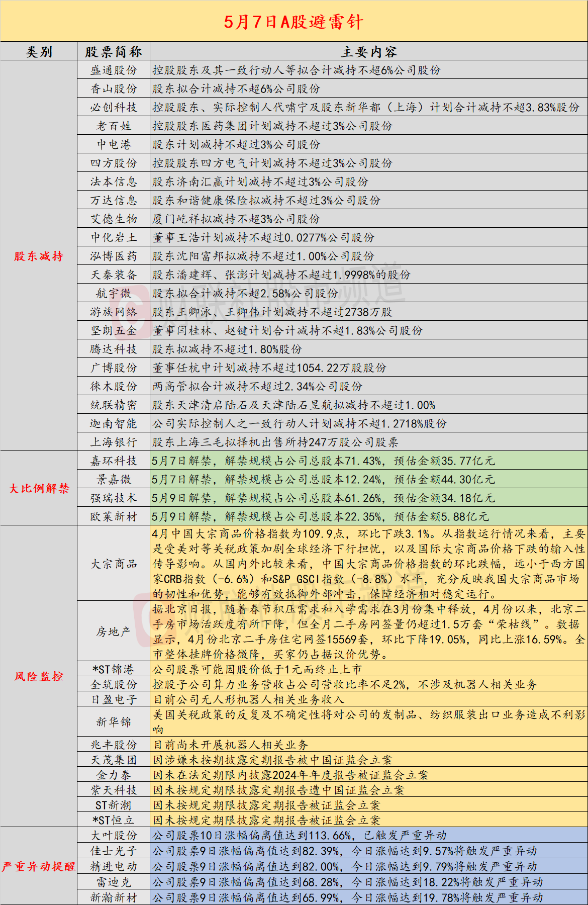Select stock name 坚朗五金

click(x=114, y=331)
